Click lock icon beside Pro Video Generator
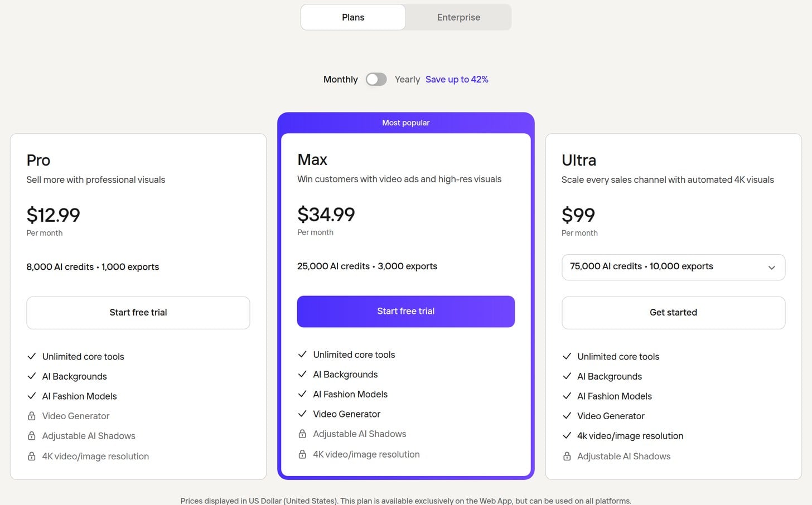Viewport: 812px width, 505px height. click(x=32, y=416)
